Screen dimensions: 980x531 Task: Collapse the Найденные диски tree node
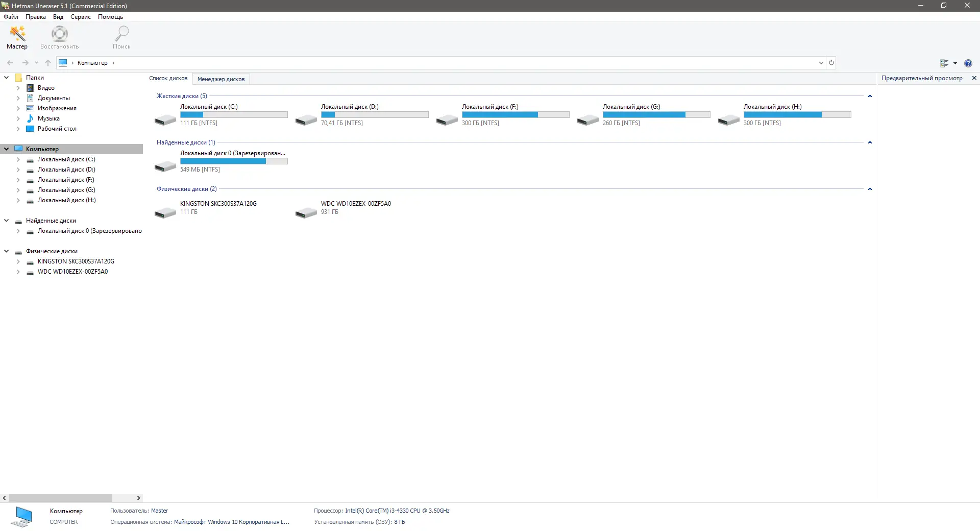[x=7, y=221]
